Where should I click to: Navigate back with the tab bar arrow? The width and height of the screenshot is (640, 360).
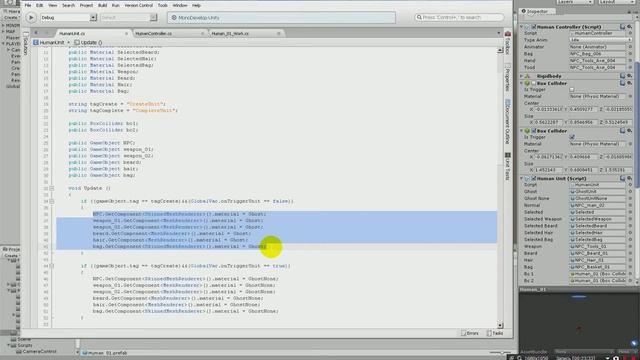(36, 33)
